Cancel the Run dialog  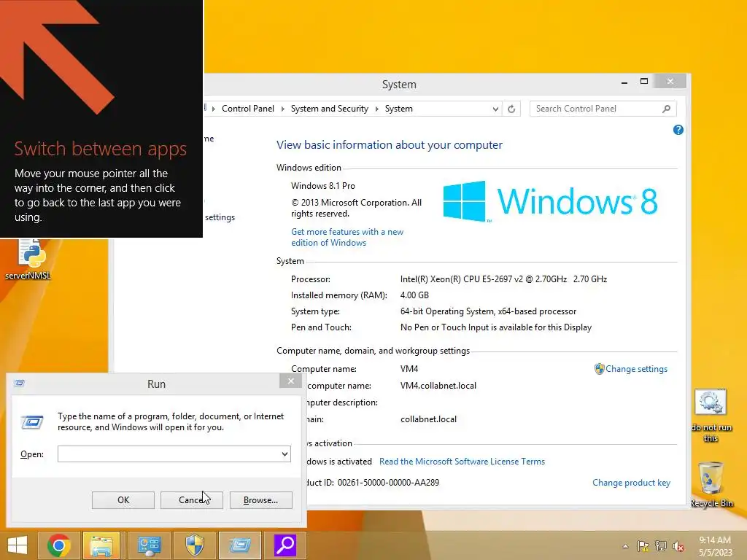[x=192, y=500]
